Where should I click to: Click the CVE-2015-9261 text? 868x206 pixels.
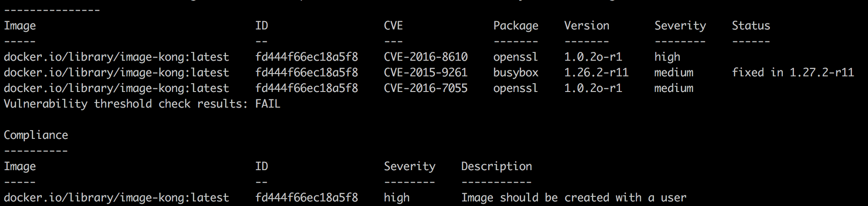(x=426, y=73)
